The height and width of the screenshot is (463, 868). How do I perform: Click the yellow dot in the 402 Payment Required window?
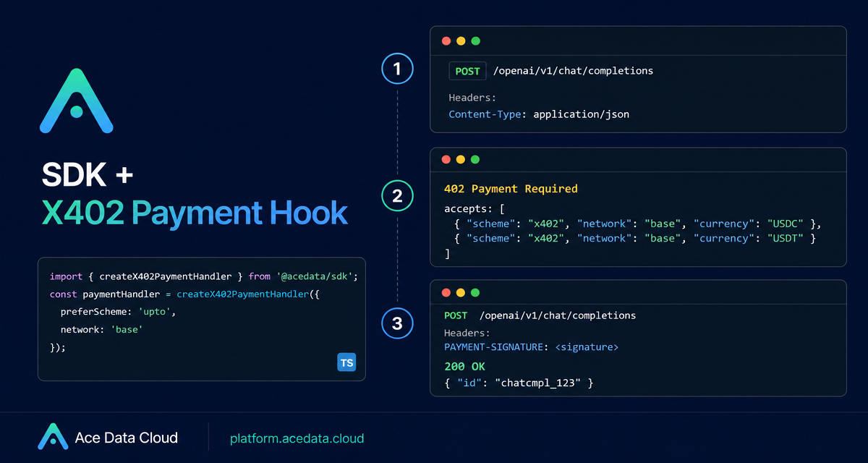click(461, 160)
